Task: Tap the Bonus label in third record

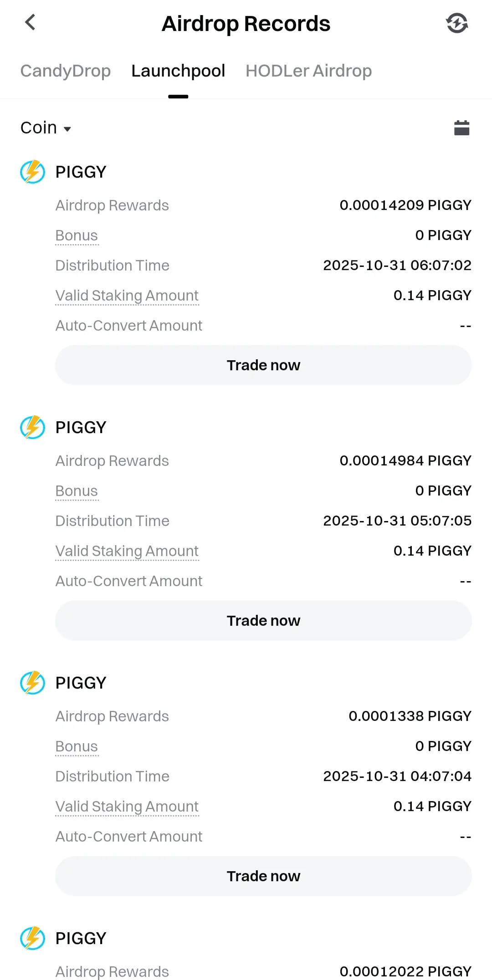Action: 77,746
